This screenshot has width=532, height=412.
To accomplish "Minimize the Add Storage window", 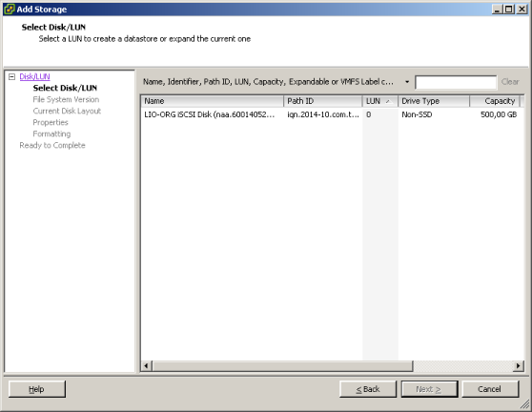I will click(497, 10).
